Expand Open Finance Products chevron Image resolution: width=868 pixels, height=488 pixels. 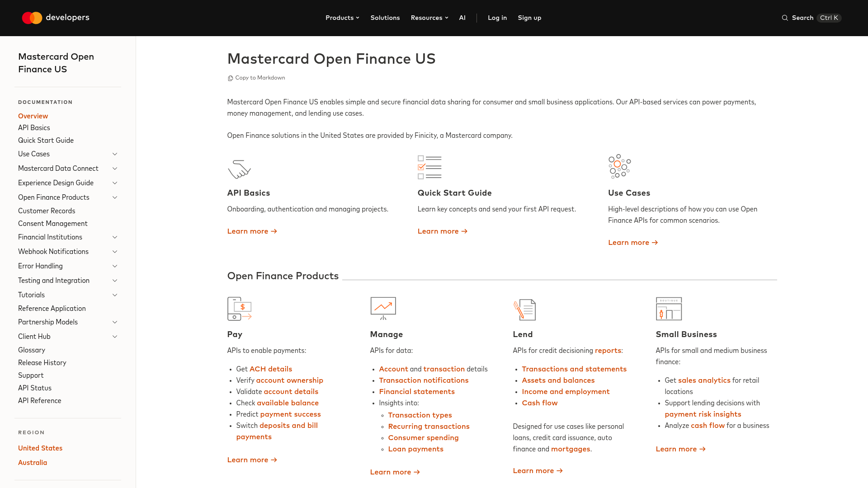pos(115,197)
